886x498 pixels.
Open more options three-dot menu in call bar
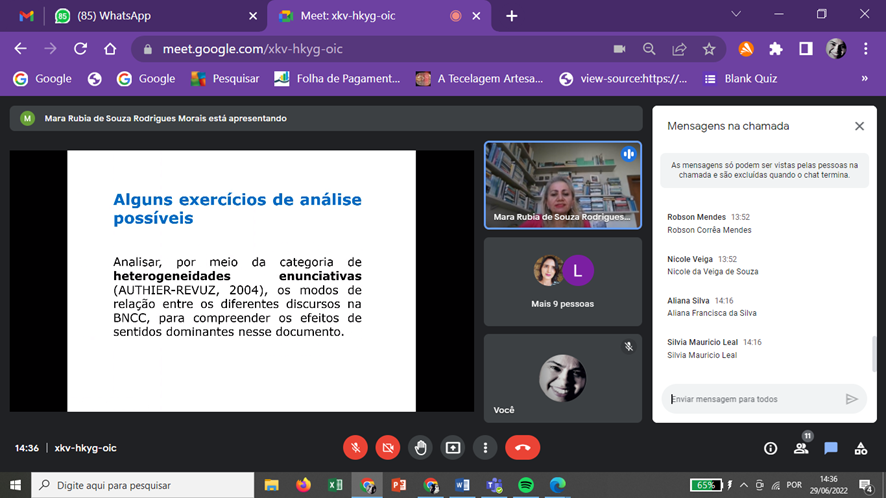[x=485, y=448]
